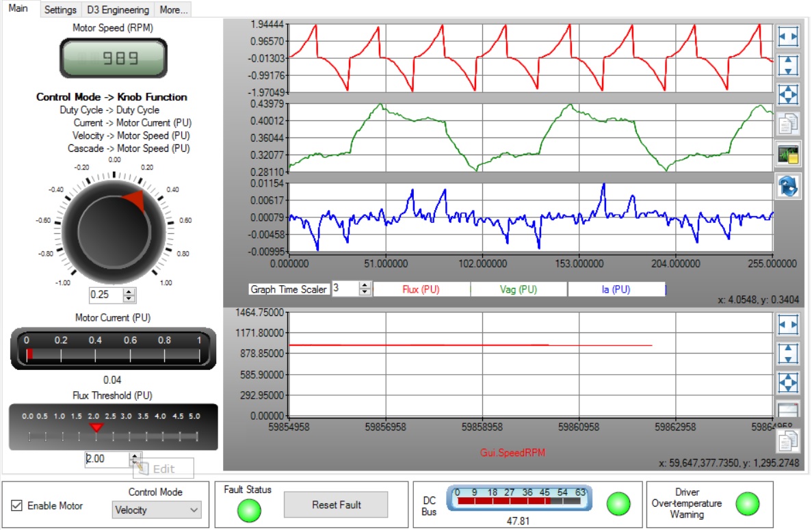Open the D3 Engineering tab
The image size is (812, 530).
[118, 10]
